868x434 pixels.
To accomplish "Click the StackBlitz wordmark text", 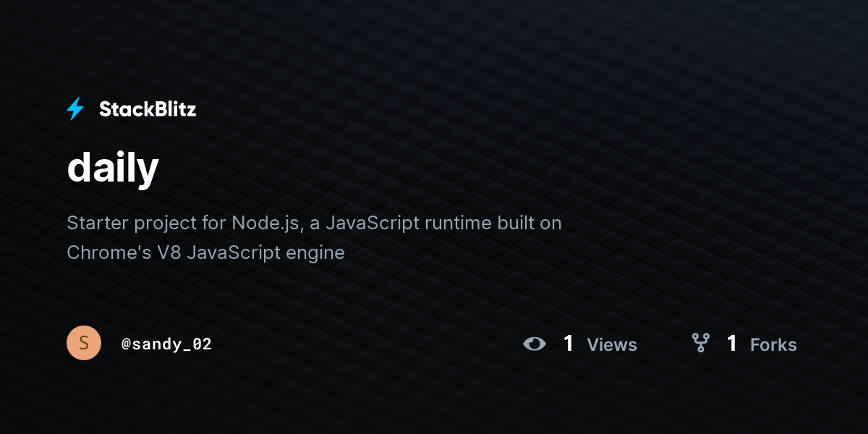I will click(148, 109).
